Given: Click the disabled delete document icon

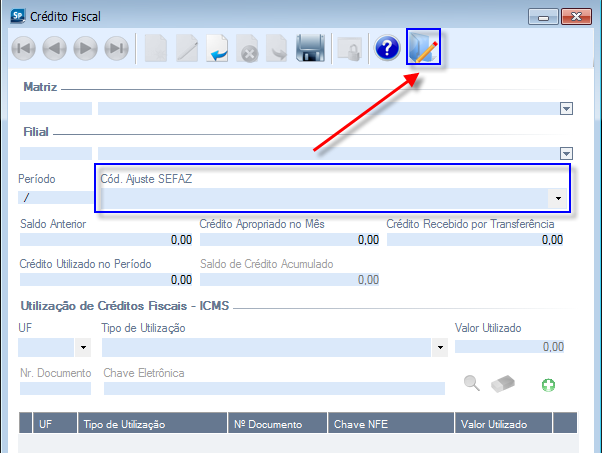Looking at the screenshot, I should 156,48.
